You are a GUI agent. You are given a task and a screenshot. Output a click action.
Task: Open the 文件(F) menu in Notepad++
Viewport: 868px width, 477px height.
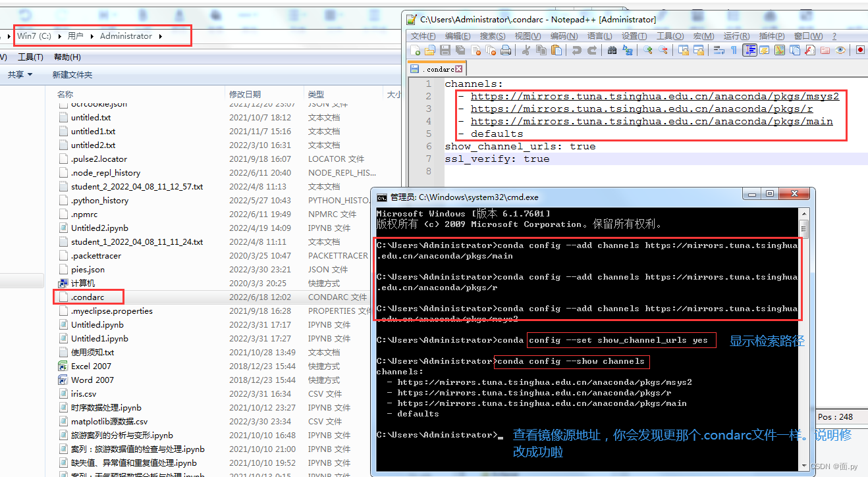coord(423,36)
